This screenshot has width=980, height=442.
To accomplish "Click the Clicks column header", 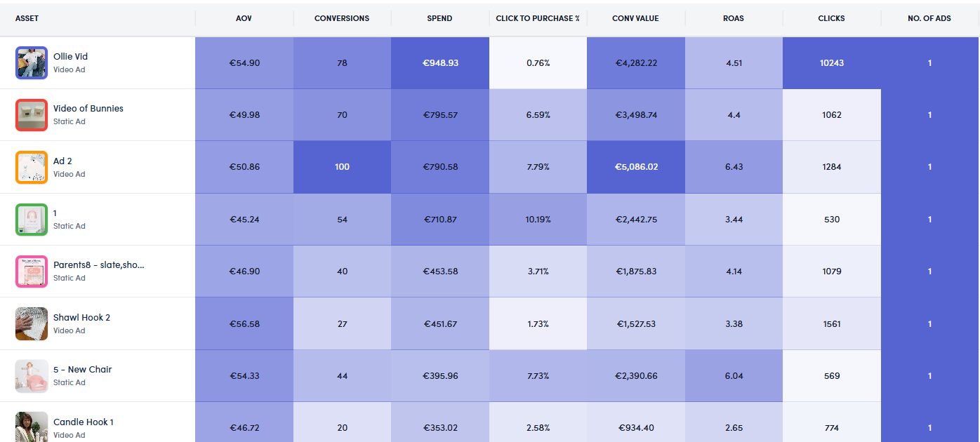I will 831,18.
